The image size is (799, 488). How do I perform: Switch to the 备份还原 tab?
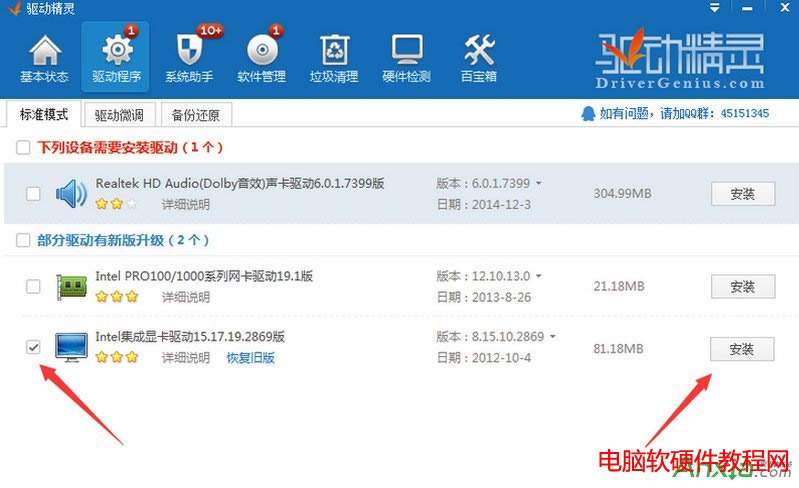click(196, 115)
